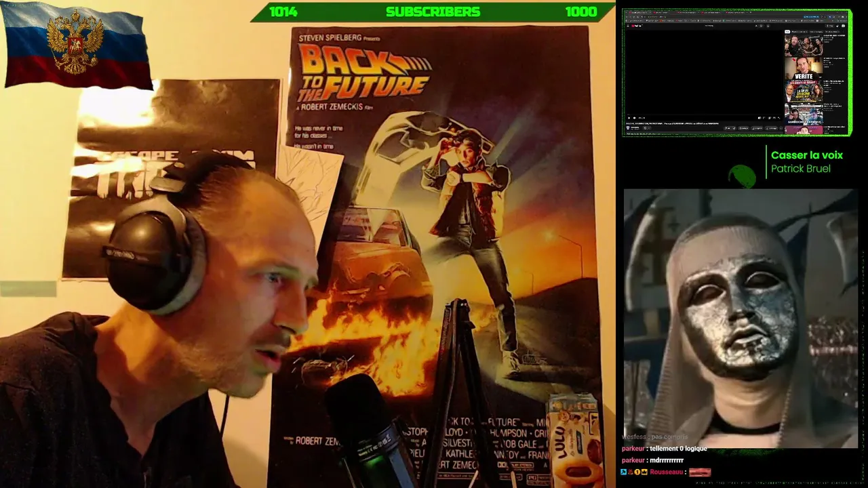
Task: Open the YouTube guide hamburger menu
Action: (x=629, y=26)
